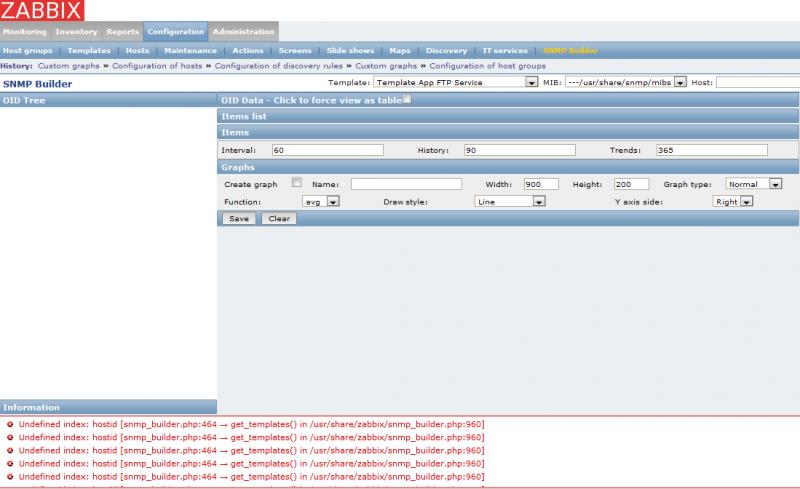This screenshot has width=800, height=489.
Task: Open the Monitoring main tab
Action: pyautogui.click(x=24, y=32)
